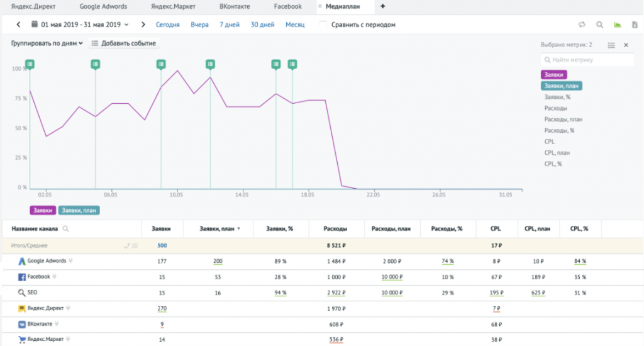Go to previous period with left arrow

click(x=18, y=25)
